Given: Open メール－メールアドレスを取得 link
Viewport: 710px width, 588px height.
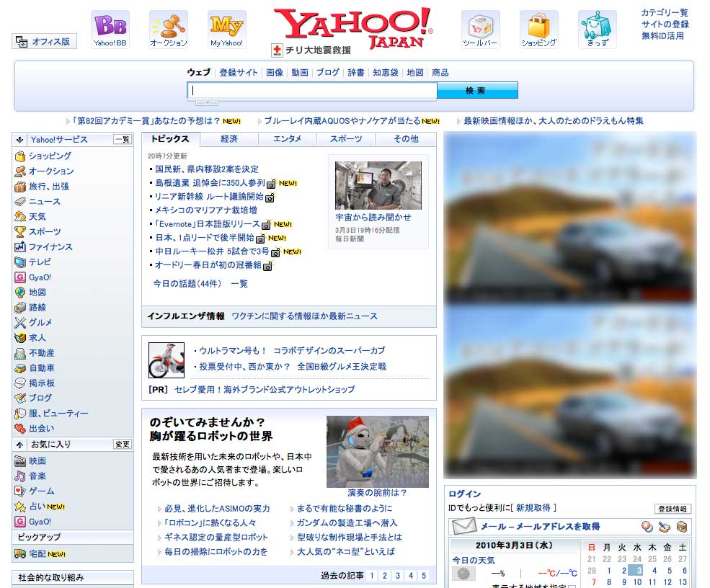Looking at the screenshot, I should tap(540, 527).
